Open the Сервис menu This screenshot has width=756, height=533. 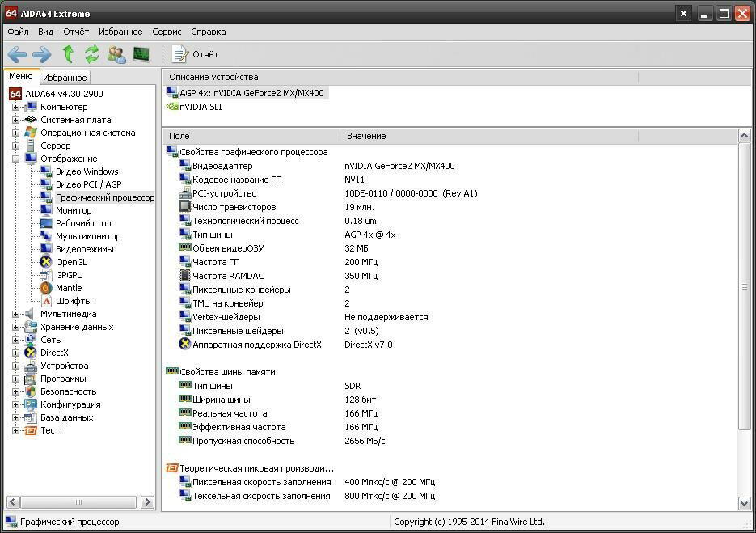(167, 32)
